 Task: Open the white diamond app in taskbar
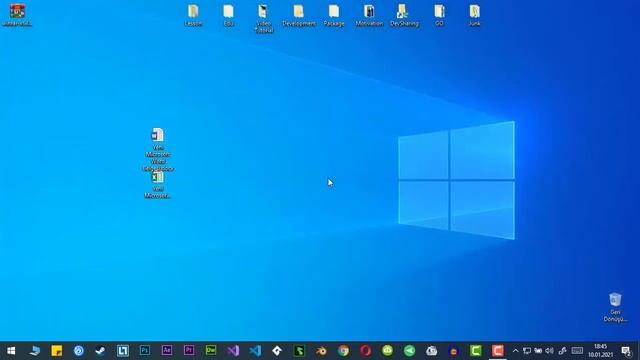coord(277,351)
